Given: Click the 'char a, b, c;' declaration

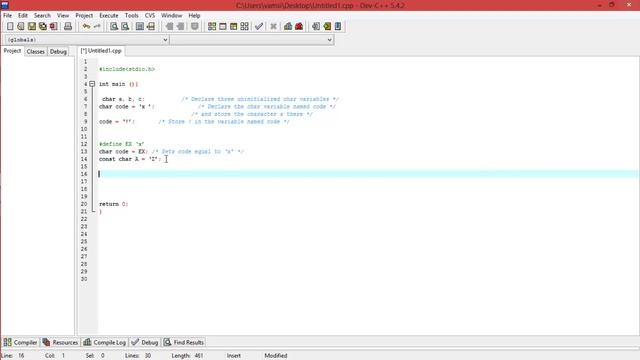Looking at the screenshot, I should click(x=123, y=99).
